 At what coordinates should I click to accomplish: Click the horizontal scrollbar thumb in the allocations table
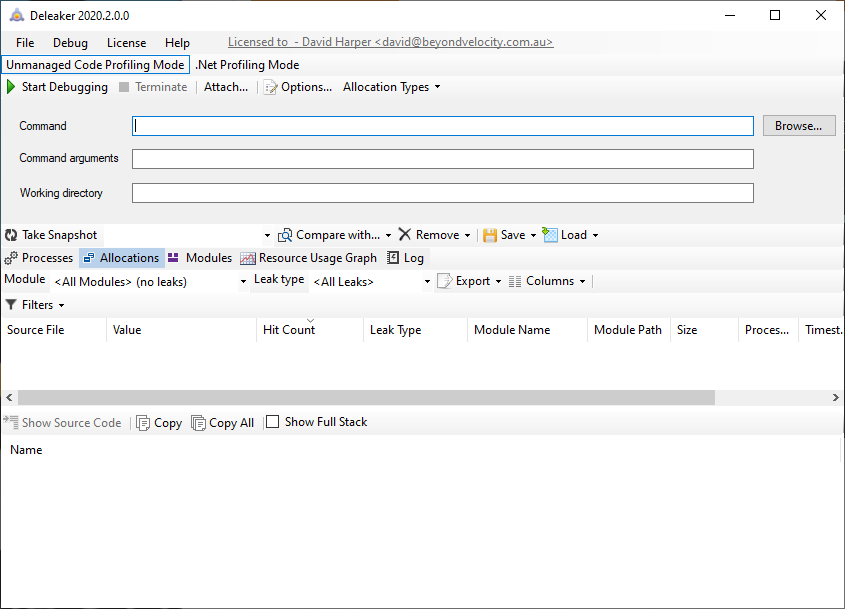pyautogui.click(x=366, y=398)
